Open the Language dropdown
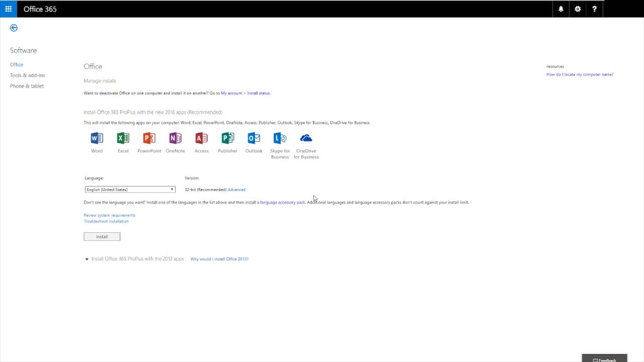Screen dimensions: 644x362 click(130, 190)
